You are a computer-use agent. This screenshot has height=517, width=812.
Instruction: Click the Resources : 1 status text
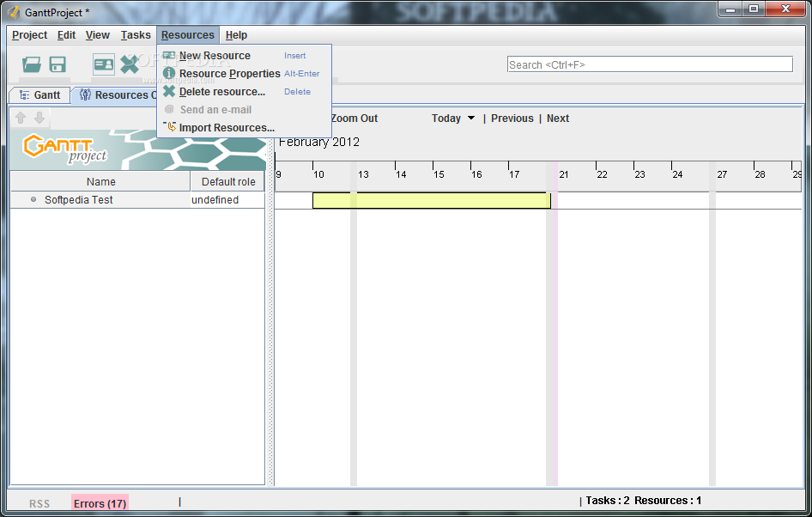pyautogui.click(x=668, y=501)
